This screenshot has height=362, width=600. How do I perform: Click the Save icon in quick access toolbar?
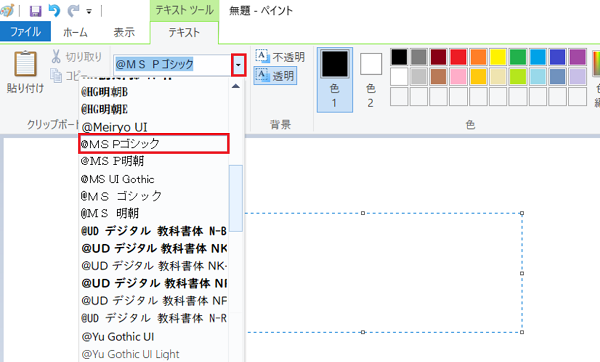click(36, 11)
